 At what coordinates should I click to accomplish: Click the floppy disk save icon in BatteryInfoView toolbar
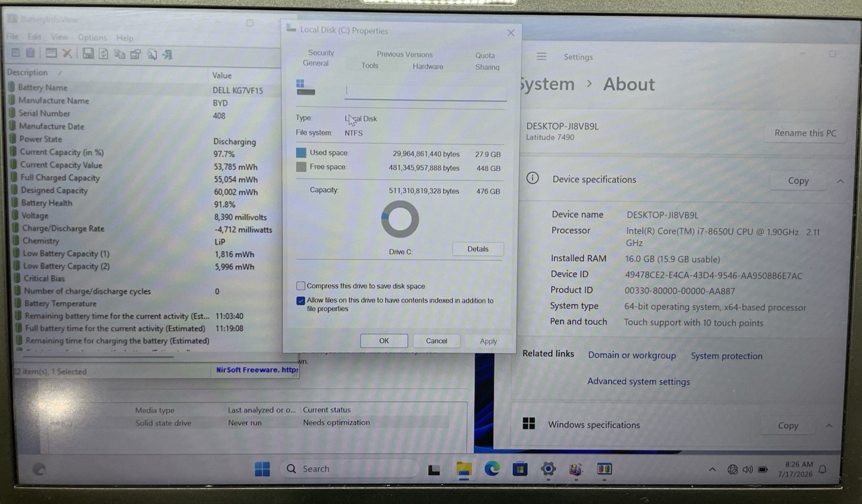tap(88, 54)
